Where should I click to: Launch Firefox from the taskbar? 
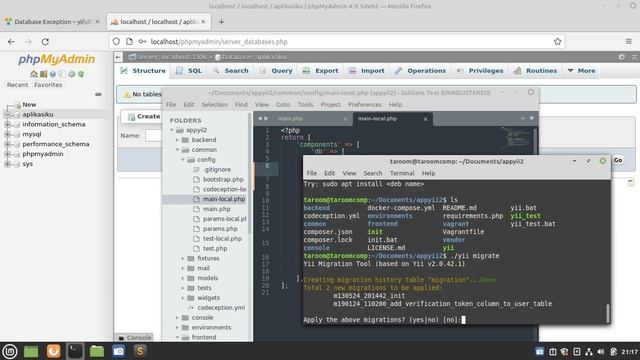[x=53, y=351]
